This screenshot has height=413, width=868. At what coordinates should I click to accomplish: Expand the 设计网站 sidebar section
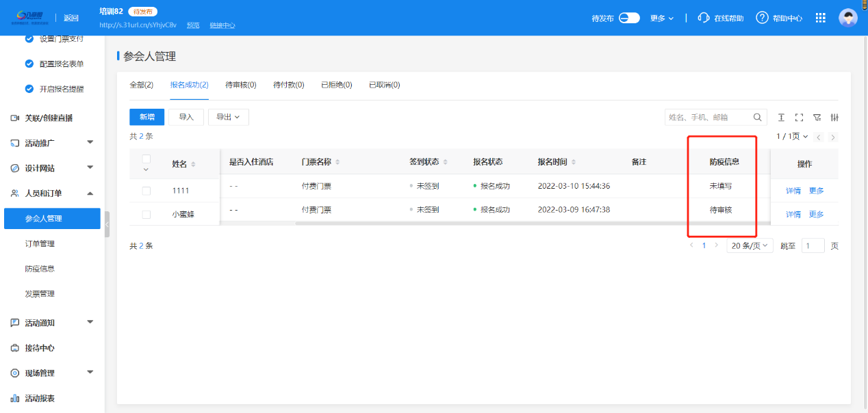[90, 168]
